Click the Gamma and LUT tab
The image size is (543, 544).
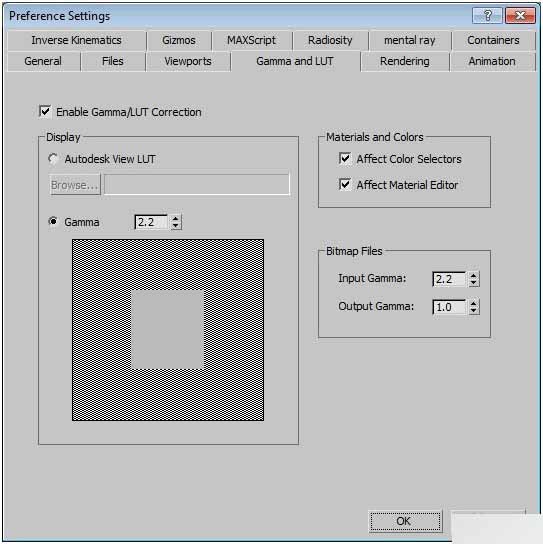[x=295, y=61]
